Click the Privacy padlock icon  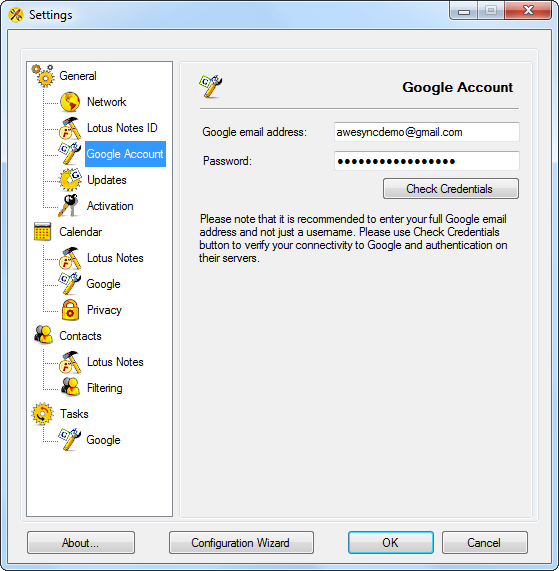coord(70,310)
